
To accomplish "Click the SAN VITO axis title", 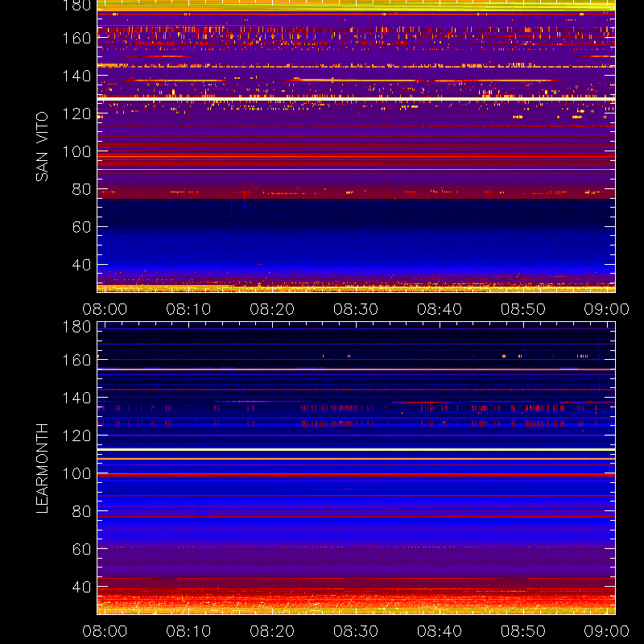I will click(x=42, y=147).
